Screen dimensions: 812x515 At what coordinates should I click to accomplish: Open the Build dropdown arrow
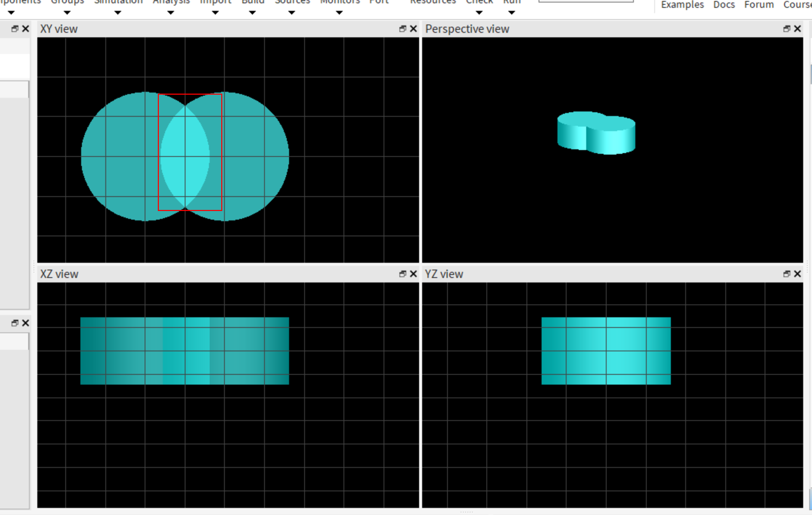point(252,13)
